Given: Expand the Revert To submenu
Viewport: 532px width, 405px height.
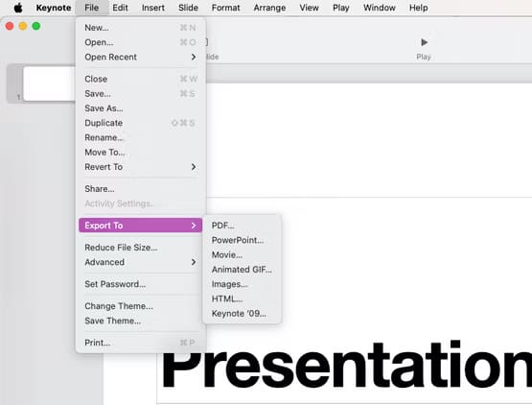Looking at the screenshot, I should pyautogui.click(x=141, y=166).
